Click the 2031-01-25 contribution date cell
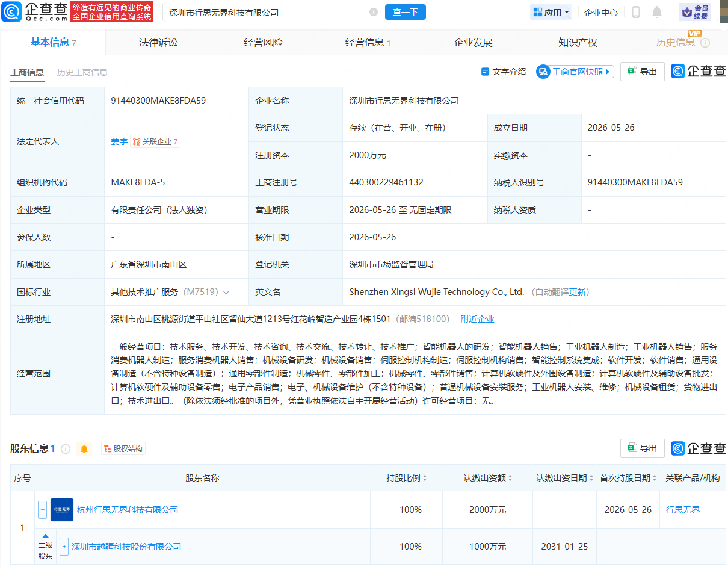 pos(565,547)
